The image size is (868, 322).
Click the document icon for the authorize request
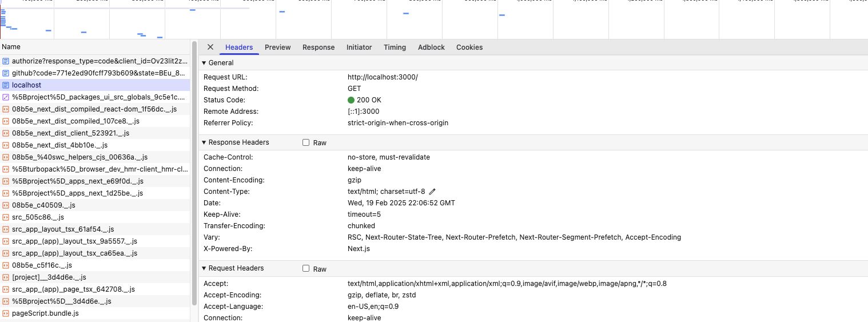pyautogui.click(x=6, y=61)
